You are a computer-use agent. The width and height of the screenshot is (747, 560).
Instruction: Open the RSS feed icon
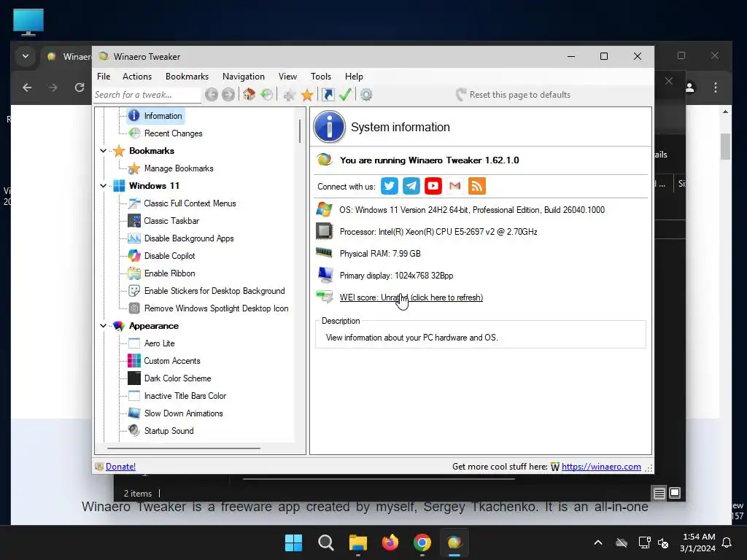pos(477,186)
